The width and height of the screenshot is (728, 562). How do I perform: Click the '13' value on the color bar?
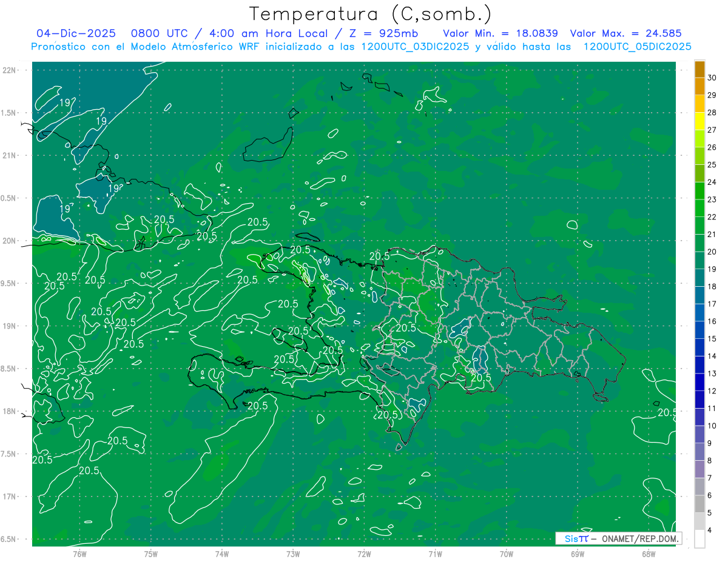pyautogui.click(x=712, y=373)
